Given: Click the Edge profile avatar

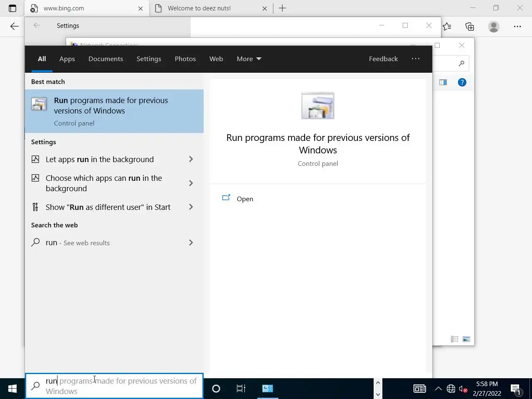Looking at the screenshot, I should pyautogui.click(x=494, y=27).
